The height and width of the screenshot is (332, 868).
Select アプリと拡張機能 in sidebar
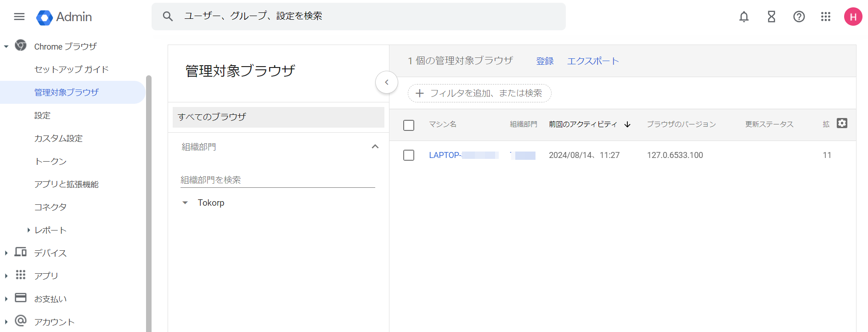[66, 184]
